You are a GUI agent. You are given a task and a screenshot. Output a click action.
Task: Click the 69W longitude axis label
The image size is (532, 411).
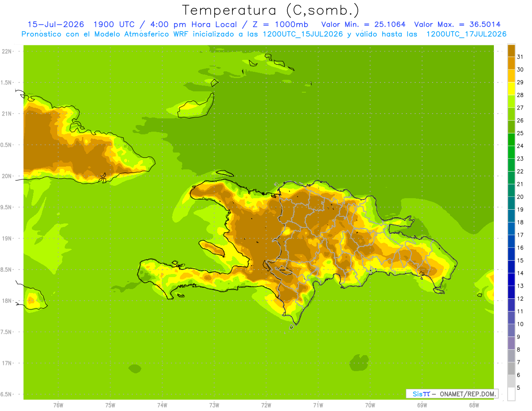[x=422, y=405]
